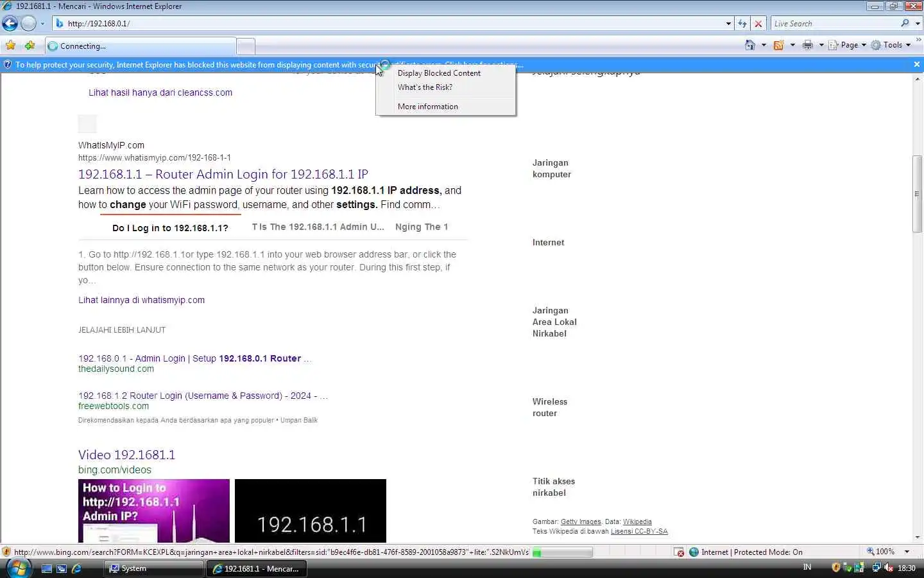Open the Wikipedia data credit link

(x=637, y=521)
